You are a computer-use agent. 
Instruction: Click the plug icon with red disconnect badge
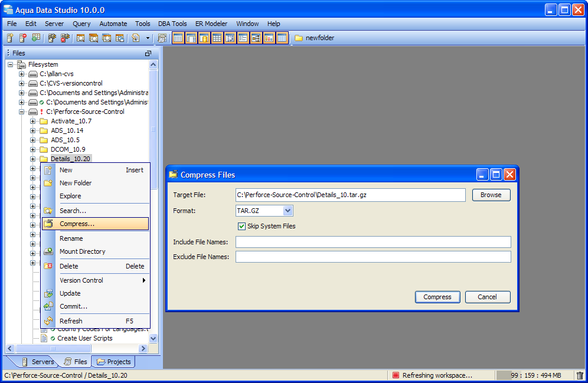coord(65,38)
